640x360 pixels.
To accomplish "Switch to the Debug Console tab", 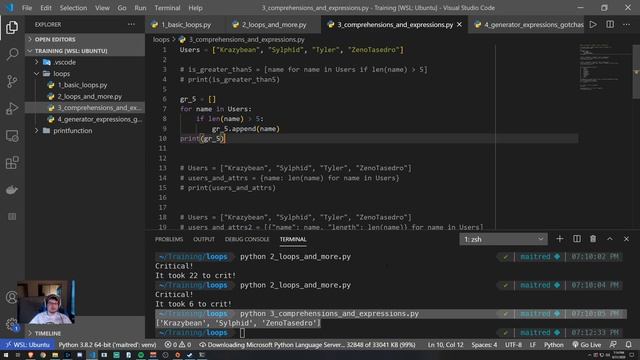I will pyautogui.click(x=247, y=239).
